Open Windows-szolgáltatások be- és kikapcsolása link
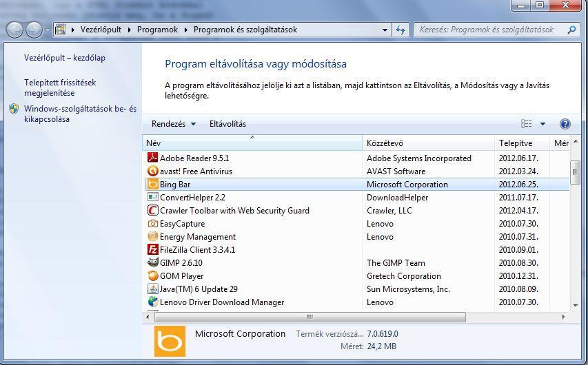Screen dimensions: 588x365 (x=80, y=114)
